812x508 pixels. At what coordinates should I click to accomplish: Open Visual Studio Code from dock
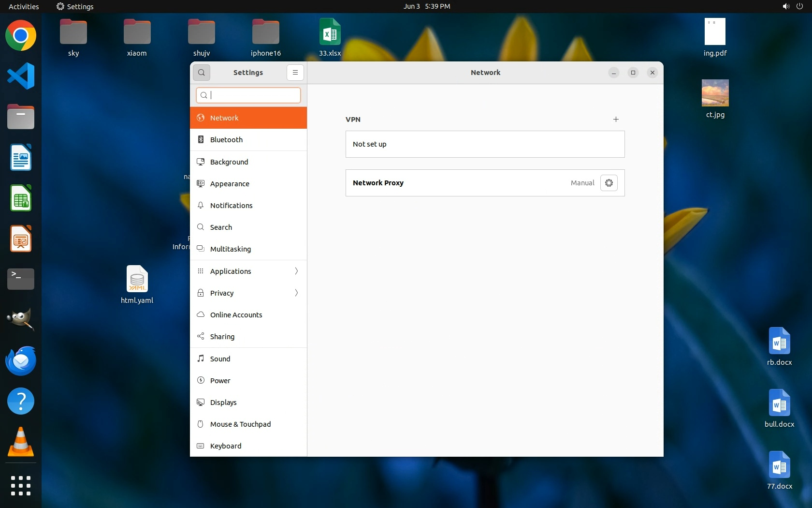[x=21, y=76]
